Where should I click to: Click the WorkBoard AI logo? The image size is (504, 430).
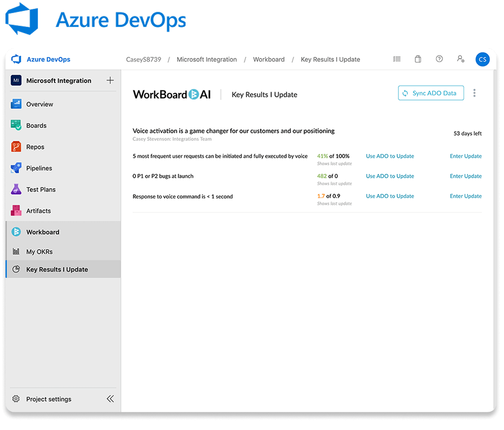(x=172, y=95)
